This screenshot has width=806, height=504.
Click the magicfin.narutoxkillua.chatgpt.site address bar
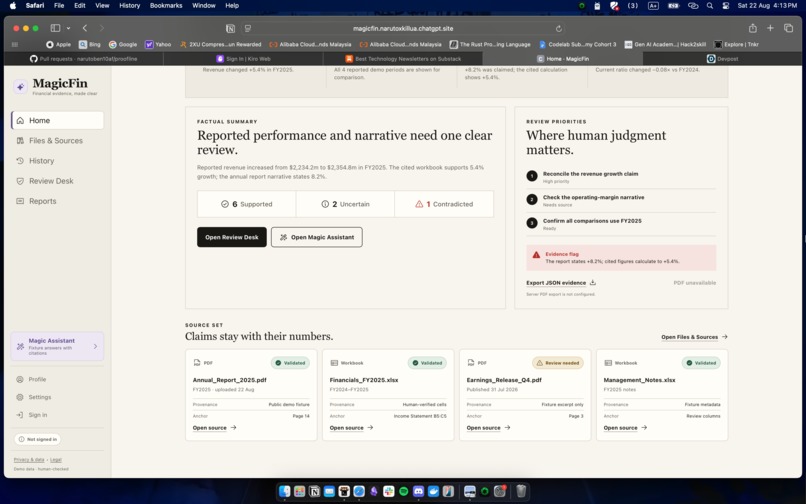pyautogui.click(x=403, y=29)
